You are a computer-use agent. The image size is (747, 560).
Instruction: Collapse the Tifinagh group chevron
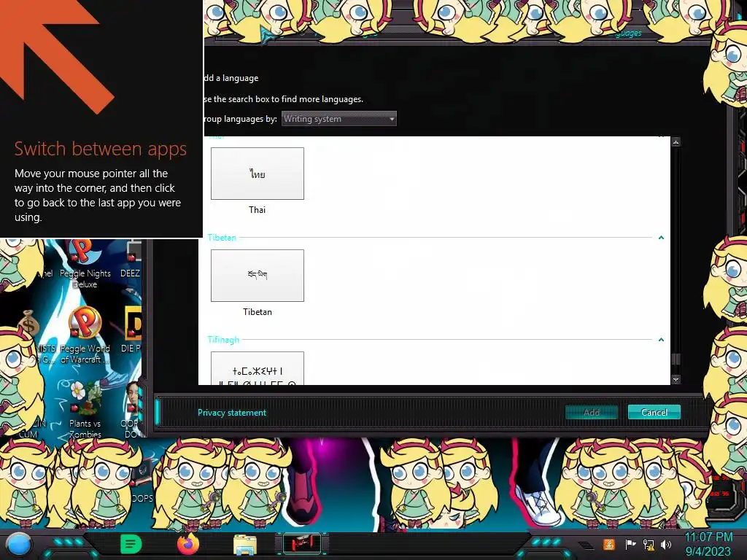pos(661,340)
